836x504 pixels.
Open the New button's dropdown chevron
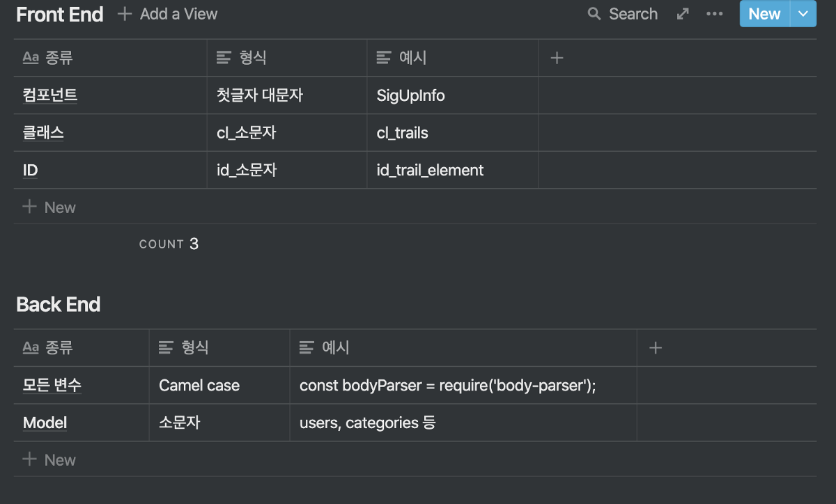803,14
